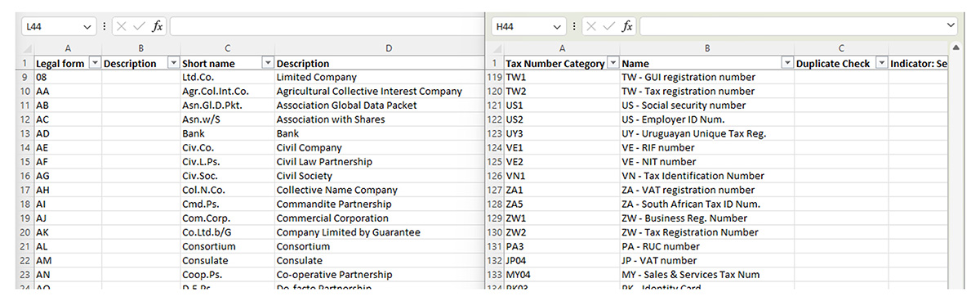Select cell 'Agr.Col.Int.Co.'
The image size is (980, 301).
[228, 92]
